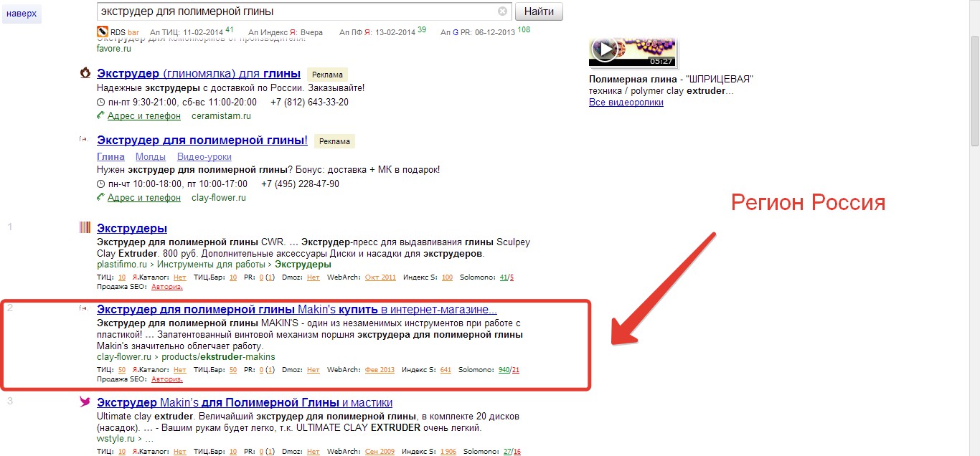This screenshot has width=980, height=456.
Task: Click ТИЦ value 50 for clay-flower.ru result
Action: coord(122,370)
